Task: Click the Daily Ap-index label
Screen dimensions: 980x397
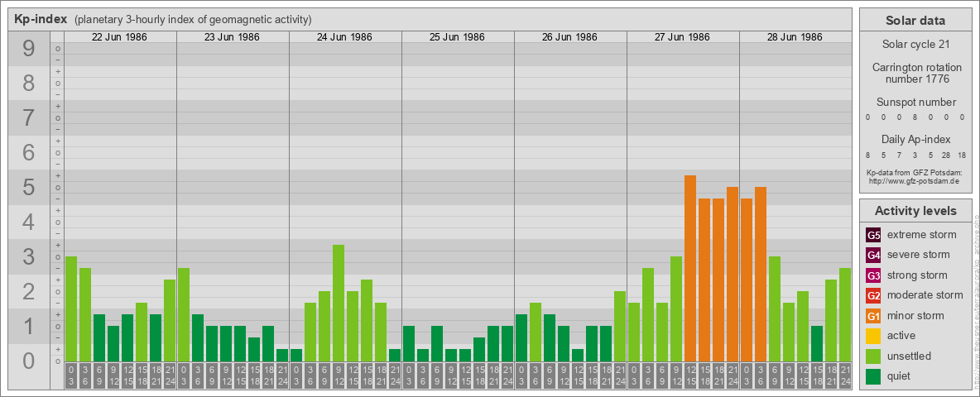Action: click(x=915, y=139)
